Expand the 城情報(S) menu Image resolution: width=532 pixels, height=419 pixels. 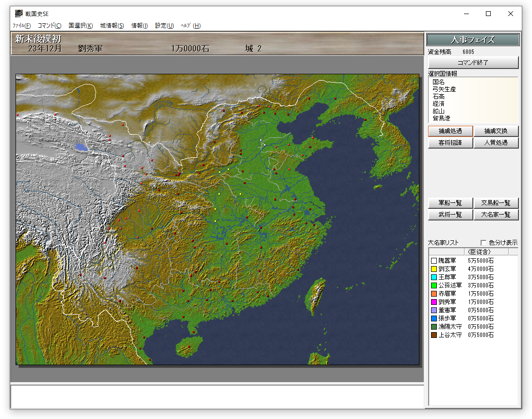112,26
